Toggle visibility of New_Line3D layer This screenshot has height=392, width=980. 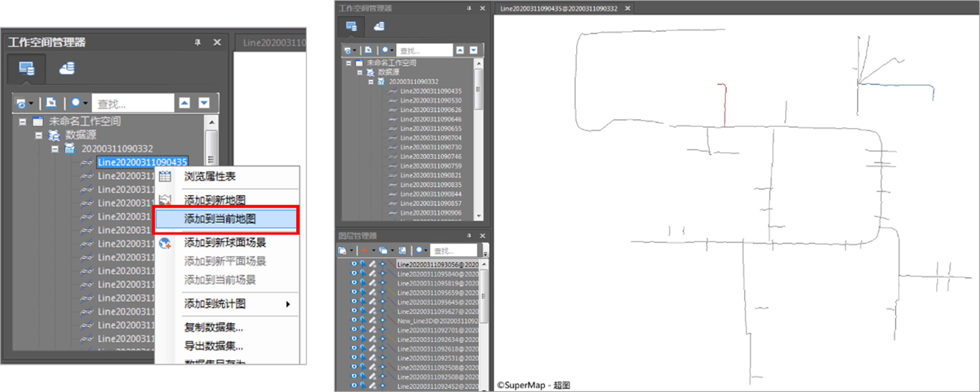(354, 320)
